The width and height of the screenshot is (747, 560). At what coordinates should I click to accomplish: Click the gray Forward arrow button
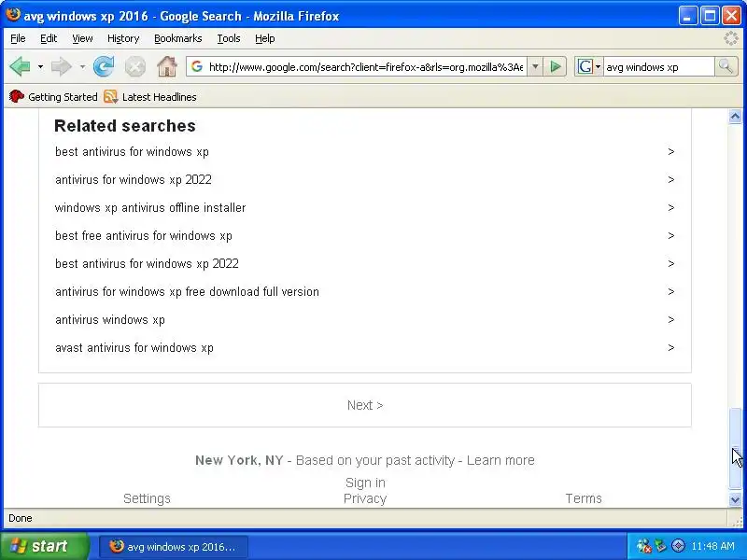point(62,66)
